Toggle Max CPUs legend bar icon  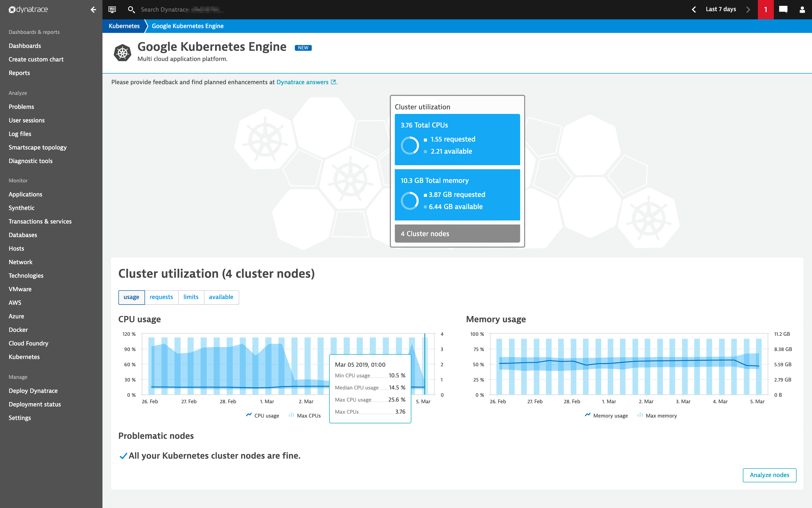[291, 415]
